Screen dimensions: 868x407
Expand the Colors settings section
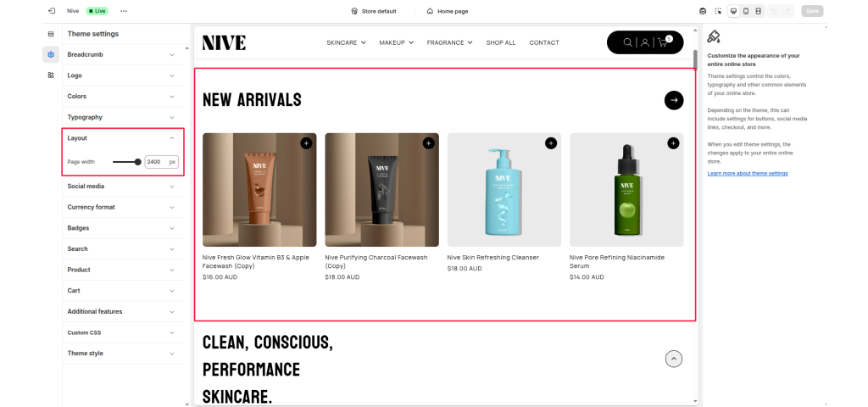[x=120, y=97]
